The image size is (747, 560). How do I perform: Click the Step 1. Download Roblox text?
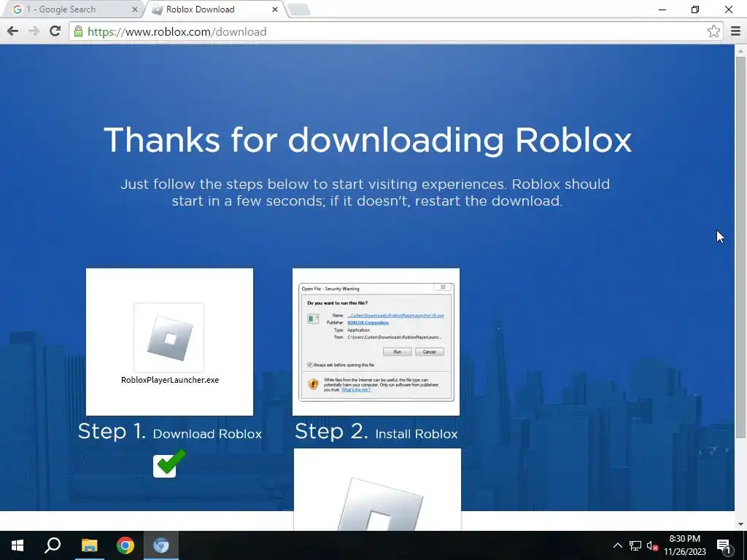pyautogui.click(x=169, y=432)
